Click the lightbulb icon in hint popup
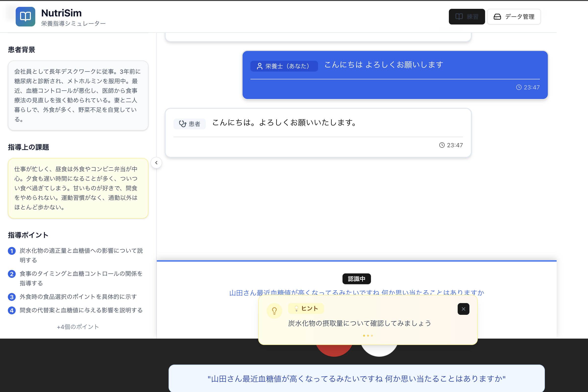Screen dimensions: 588x392 tap(274, 311)
